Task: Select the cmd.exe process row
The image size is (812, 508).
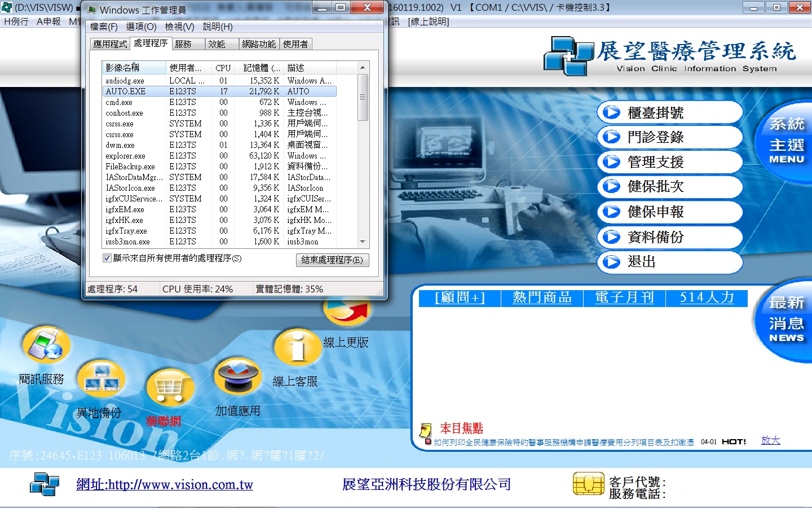Action: 219,102
